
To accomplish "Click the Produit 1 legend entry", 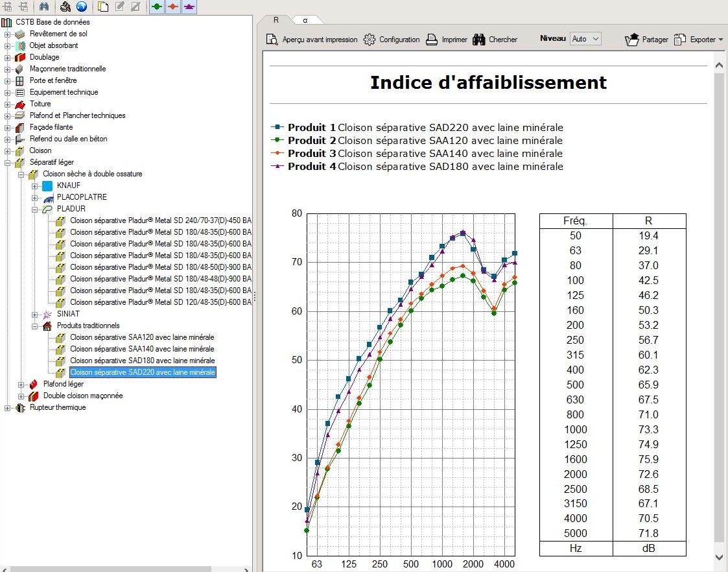I will (417, 127).
